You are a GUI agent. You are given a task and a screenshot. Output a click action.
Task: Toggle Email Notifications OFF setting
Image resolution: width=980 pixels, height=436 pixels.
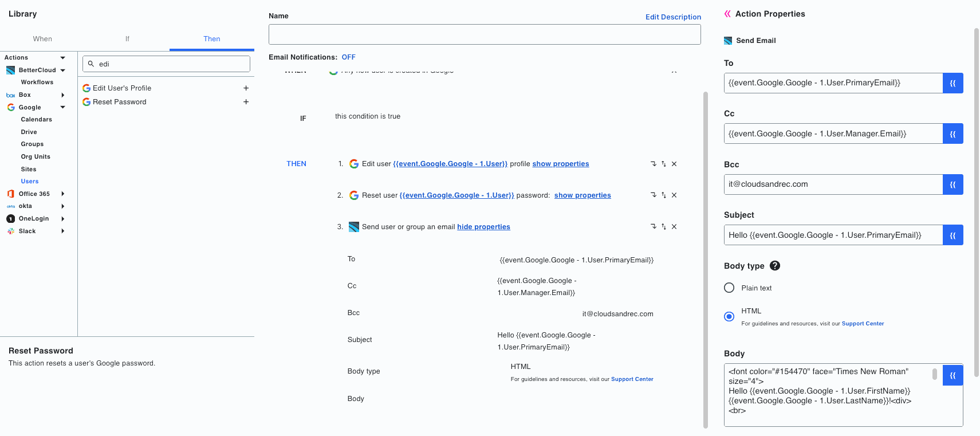tap(349, 57)
